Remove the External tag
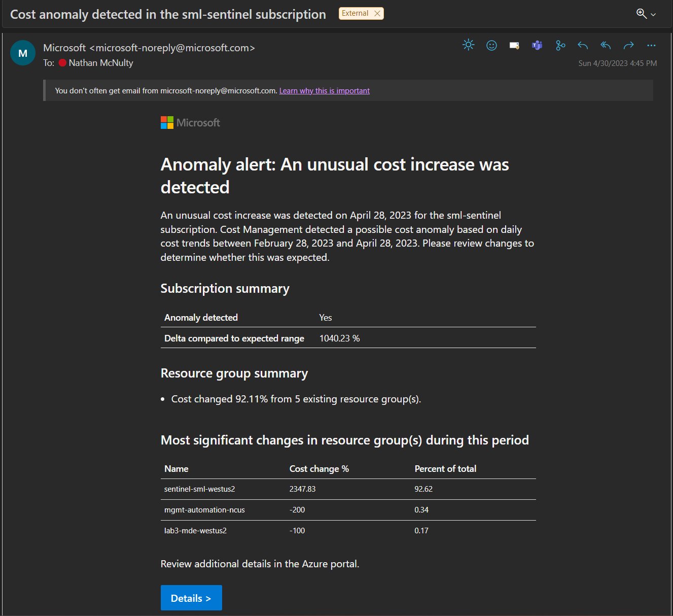Viewport: 673px width, 616px height. (377, 14)
